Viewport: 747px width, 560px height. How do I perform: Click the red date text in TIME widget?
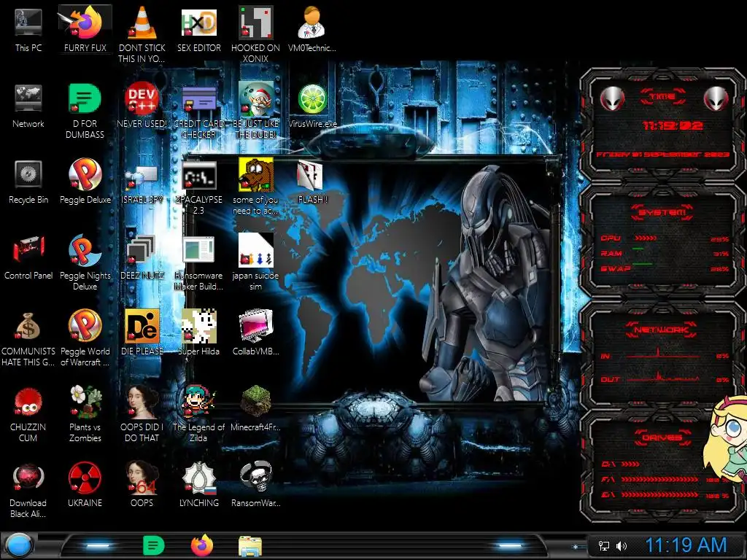click(662, 155)
